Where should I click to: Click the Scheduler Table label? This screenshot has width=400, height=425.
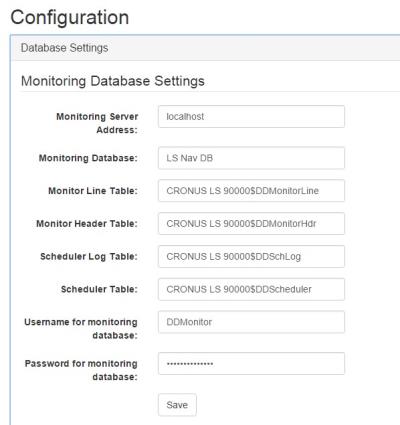pyautogui.click(x=99, y=289)
